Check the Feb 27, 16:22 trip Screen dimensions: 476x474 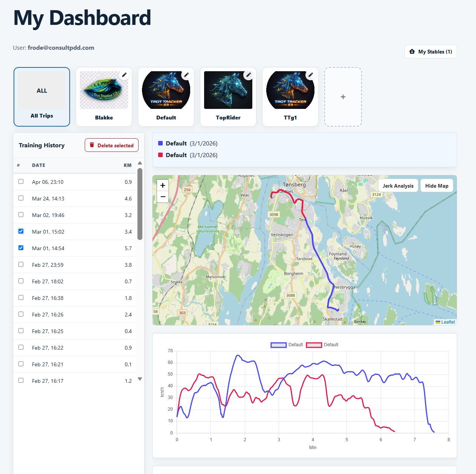pyautogui.click(x=21, y=347)
